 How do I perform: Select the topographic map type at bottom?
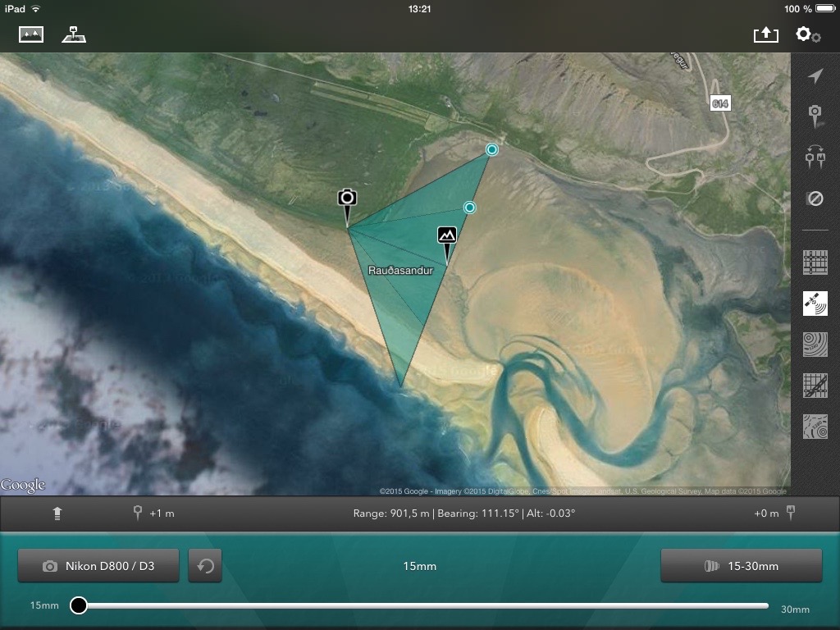815,427
